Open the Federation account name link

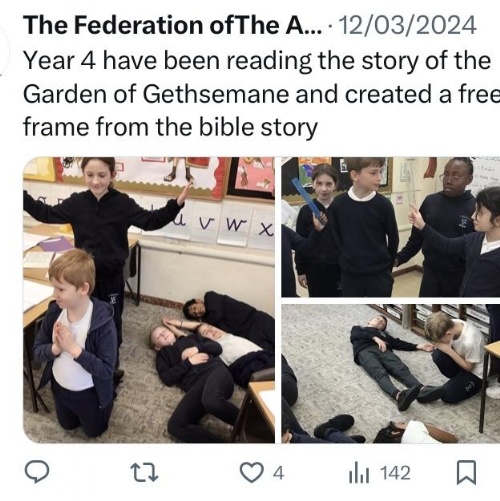pos(173,25)
